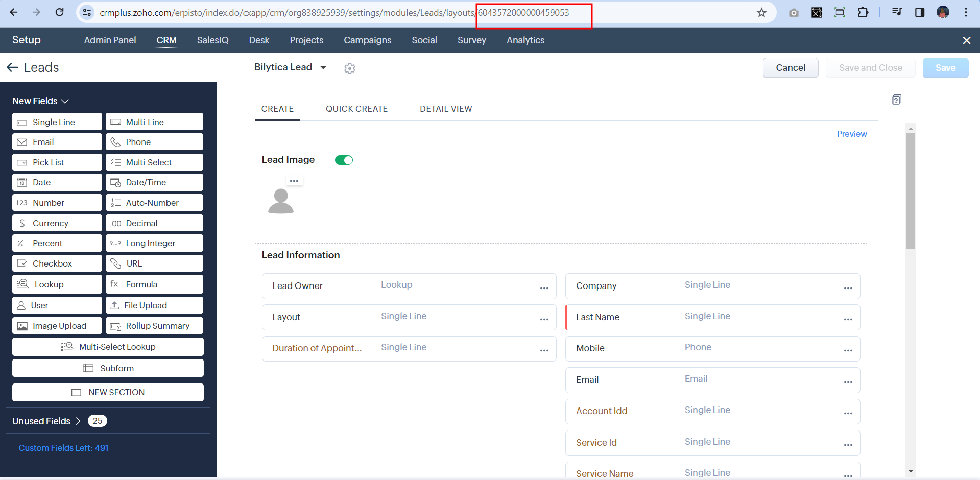Open the Admin Panel menu item
980x480 pixels.
[110, 40]
